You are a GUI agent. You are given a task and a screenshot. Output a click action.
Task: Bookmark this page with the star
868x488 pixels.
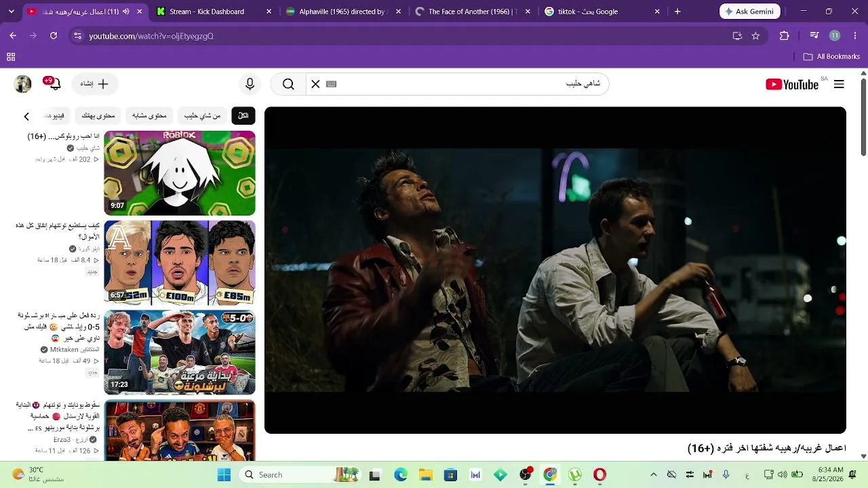click(x=755, y=36)
